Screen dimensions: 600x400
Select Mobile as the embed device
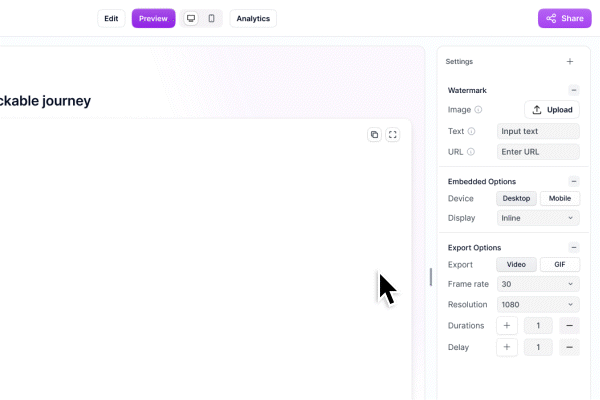pyautogui.click(x=560, y=198)
